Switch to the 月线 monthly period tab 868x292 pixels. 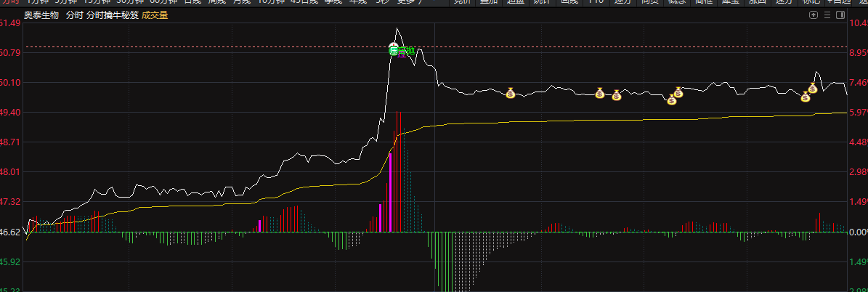coord(241,1)
